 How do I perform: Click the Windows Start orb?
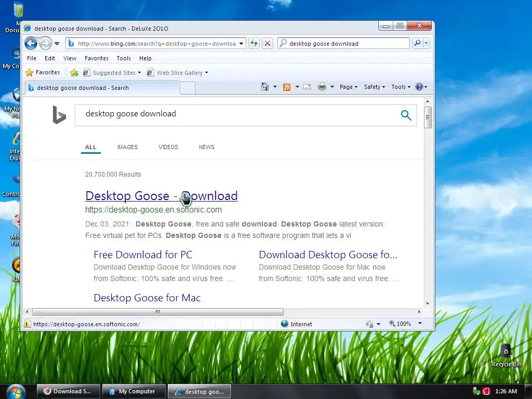point(16,392)
